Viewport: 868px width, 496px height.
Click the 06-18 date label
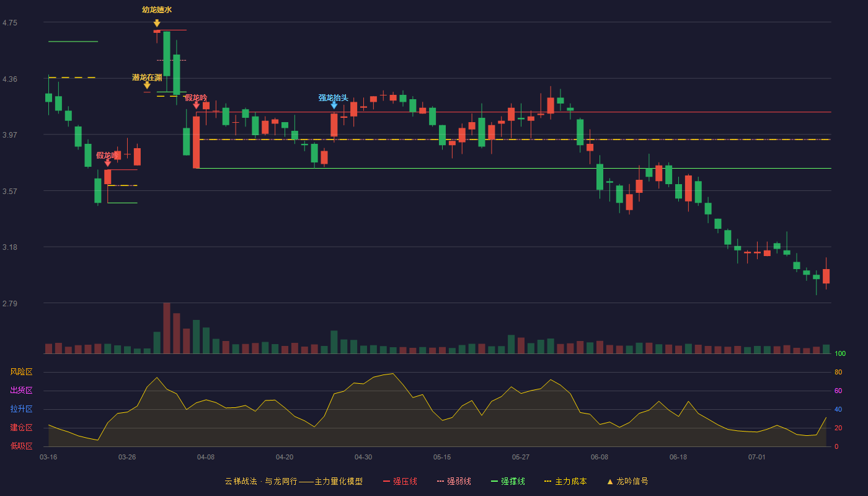tap(678, 457)
